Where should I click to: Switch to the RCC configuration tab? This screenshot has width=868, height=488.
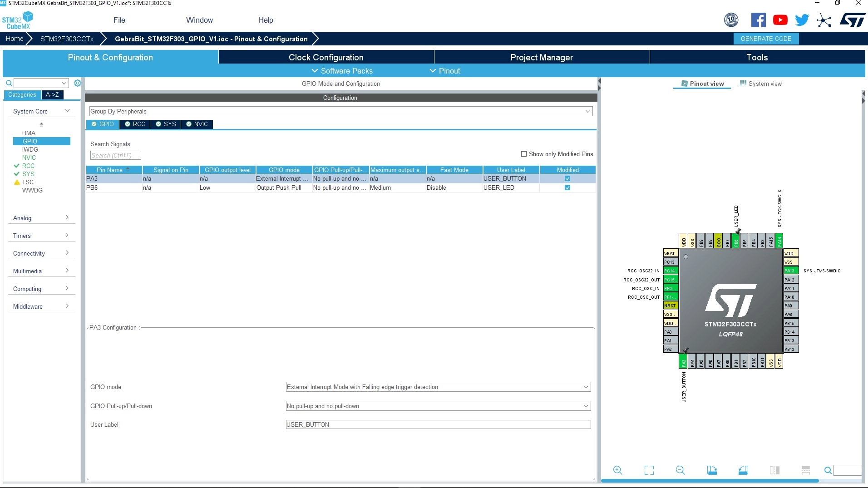135,124
